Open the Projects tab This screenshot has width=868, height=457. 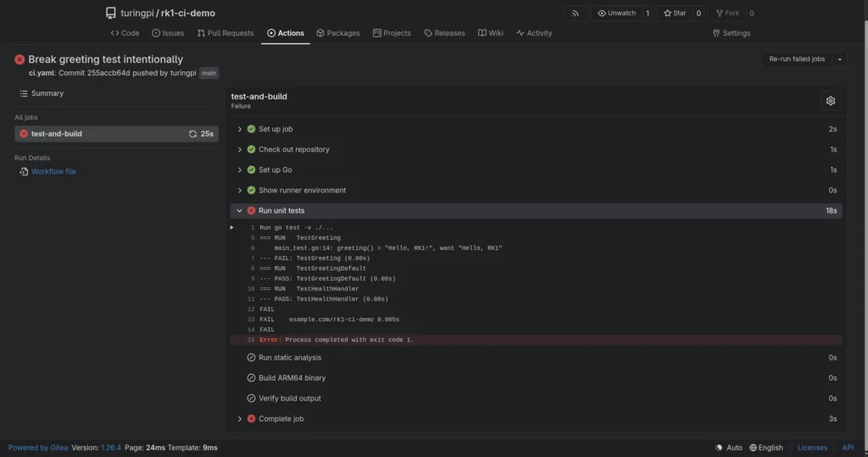[392, 33]
